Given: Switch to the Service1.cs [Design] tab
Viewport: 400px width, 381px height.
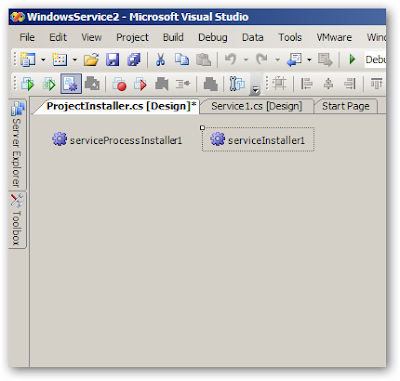Looking at the screenshot, I should (257, 106).
